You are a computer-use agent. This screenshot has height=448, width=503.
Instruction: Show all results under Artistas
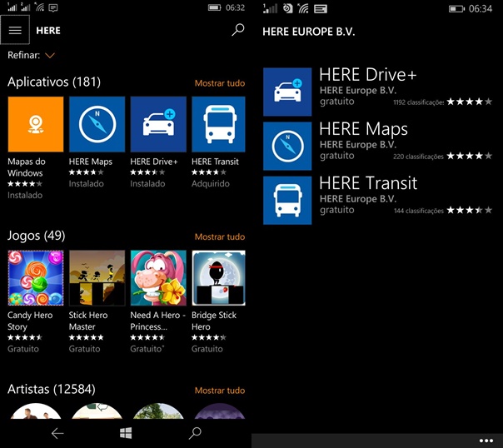point(220,391)
